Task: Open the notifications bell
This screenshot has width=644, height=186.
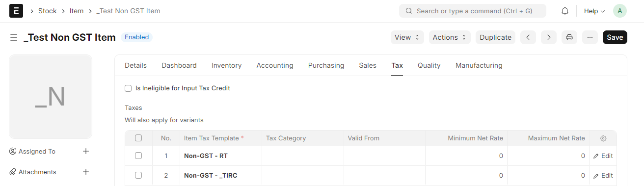Action: click(x=565, y=11)
